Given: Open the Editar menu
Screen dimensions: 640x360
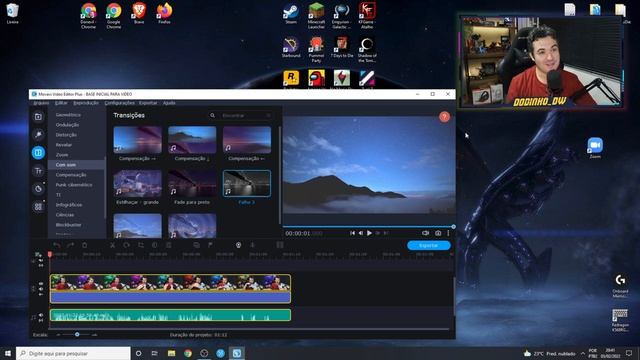Looking at the screenshot, I should click(61, 103).
